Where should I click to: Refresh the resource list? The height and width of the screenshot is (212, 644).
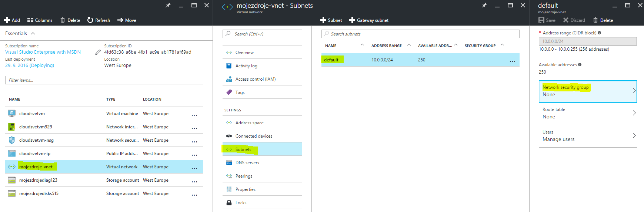point(99,20)
